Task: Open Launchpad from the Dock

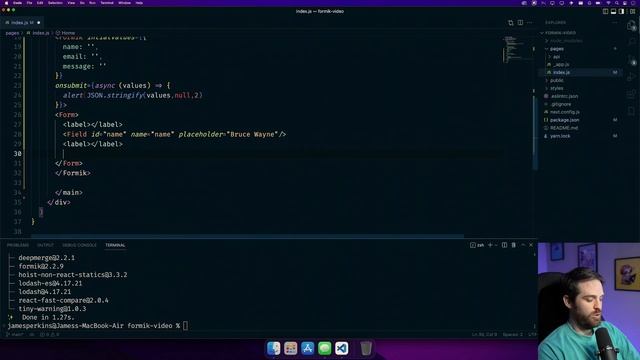Action: pyautogui.click(x=291, y=348)
